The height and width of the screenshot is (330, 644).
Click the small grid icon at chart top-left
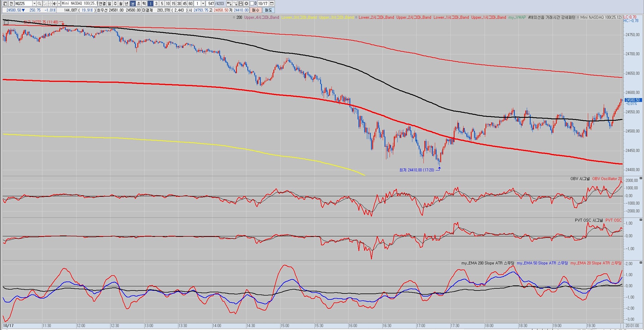[6, 22]
